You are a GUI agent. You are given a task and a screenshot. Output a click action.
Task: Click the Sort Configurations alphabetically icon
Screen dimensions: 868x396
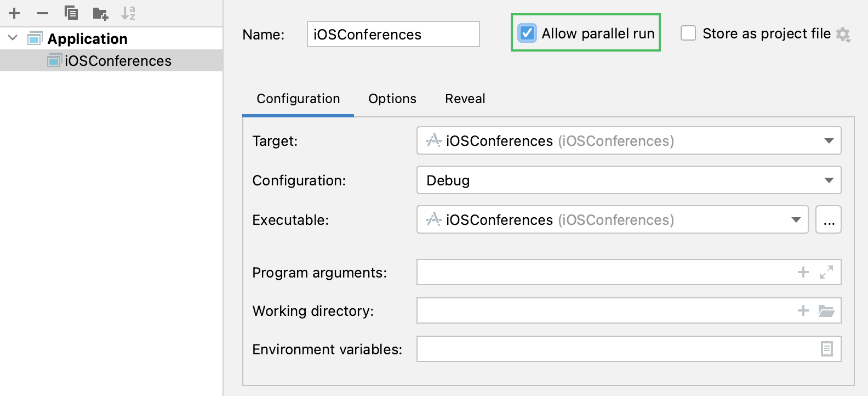[x=128, y=13]
